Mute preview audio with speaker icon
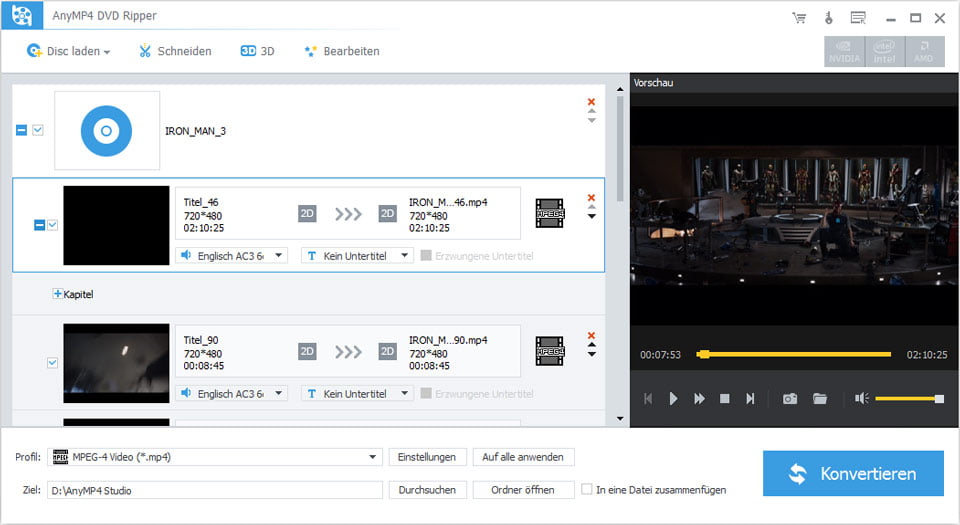 (x=861, y=398)
